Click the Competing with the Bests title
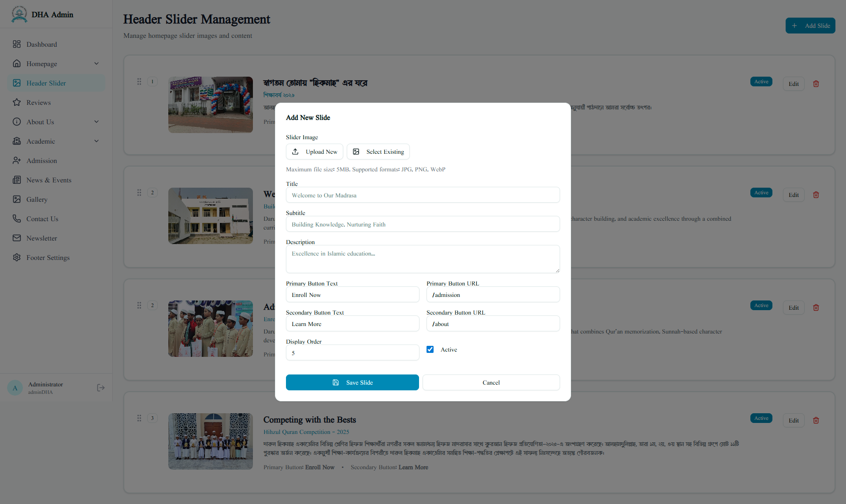Screen dimensions: 846x504 310,420
